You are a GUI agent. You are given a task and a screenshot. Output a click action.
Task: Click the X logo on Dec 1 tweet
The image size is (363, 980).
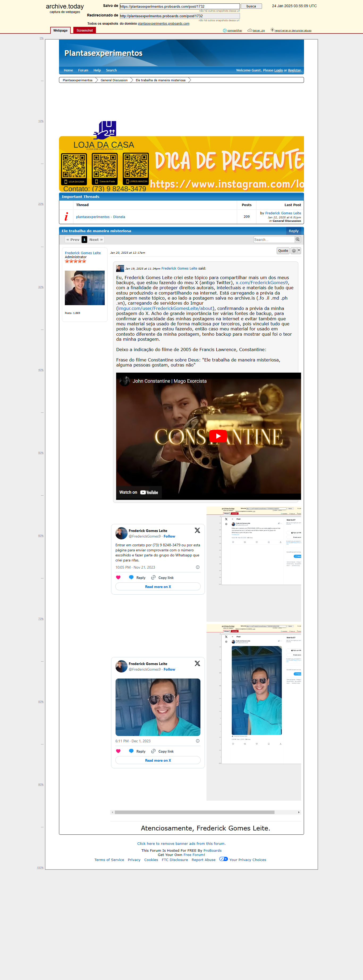point(197,663)
